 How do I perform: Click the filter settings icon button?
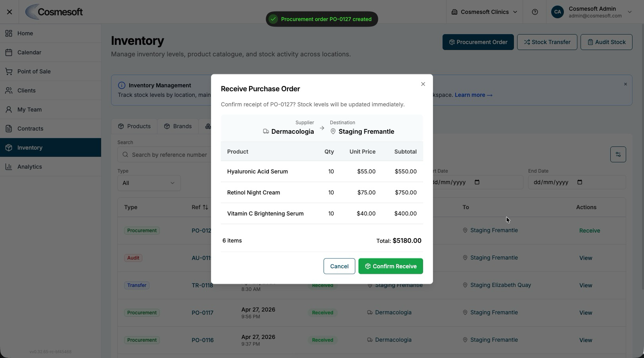point(618,154)
